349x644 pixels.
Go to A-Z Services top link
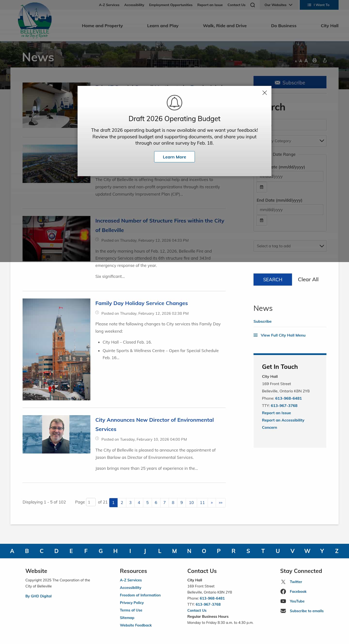point(109,5)
